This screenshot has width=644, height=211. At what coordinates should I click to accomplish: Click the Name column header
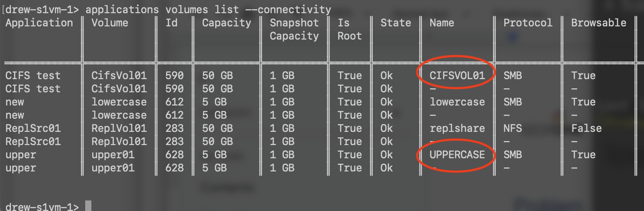(x=442, y=23)
